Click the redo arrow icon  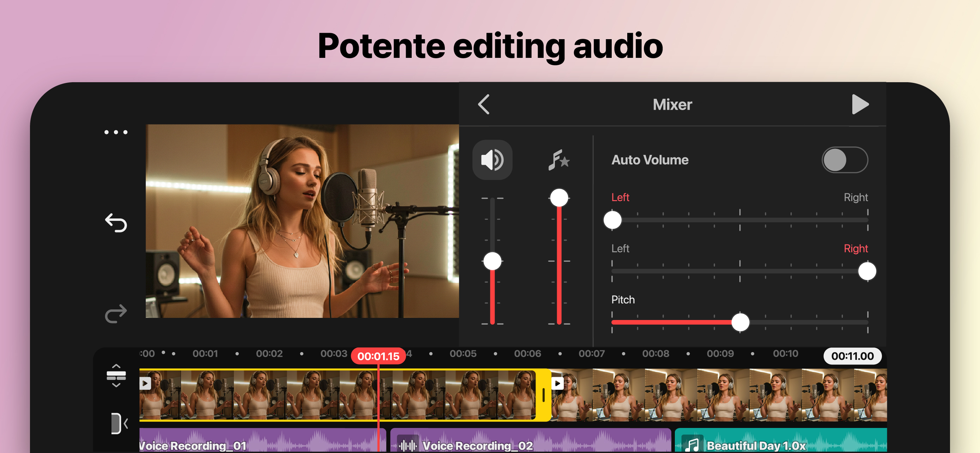tap(116, 313)
